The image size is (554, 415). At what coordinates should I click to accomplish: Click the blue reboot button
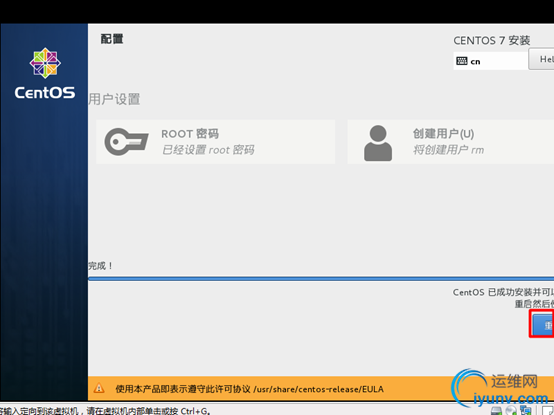click(x=543, y=324)
